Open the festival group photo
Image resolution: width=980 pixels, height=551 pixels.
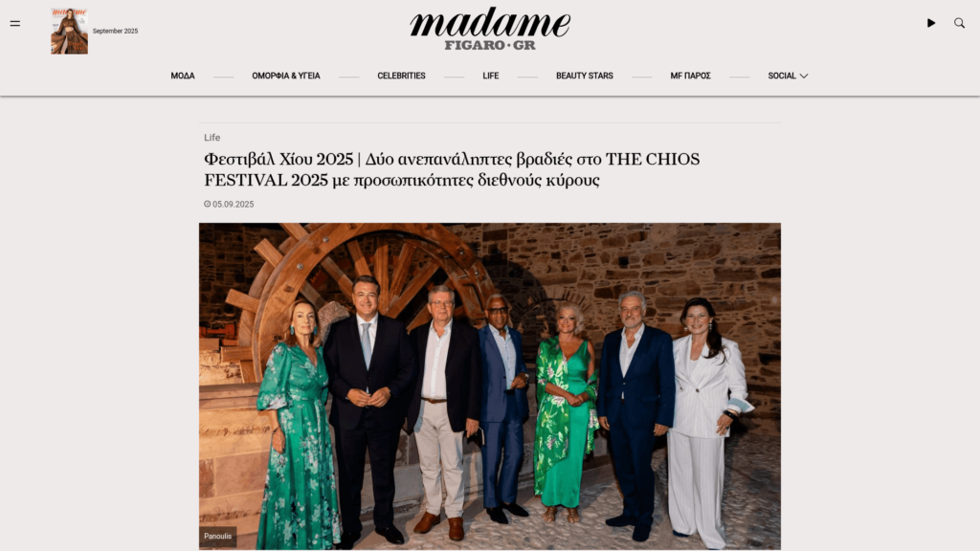coord(490,386)
